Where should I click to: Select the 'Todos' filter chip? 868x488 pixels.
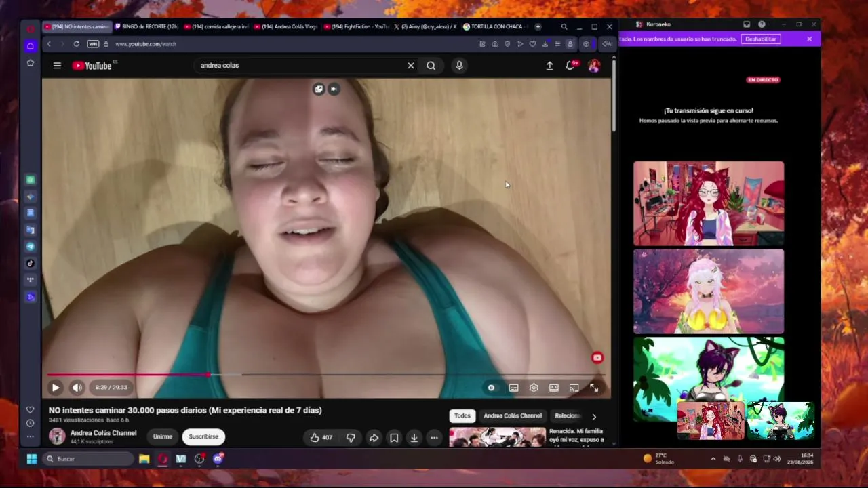pyautogui.click(x=462, y=416)
